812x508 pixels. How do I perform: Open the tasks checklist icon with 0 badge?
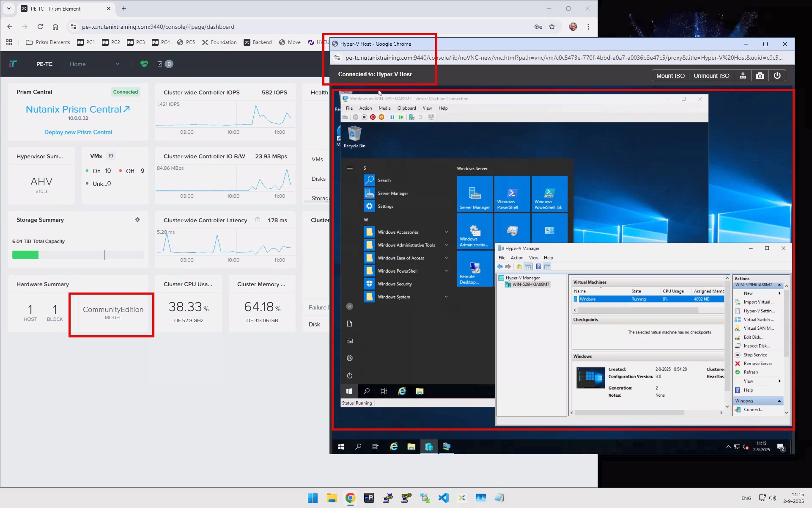pyautogui.click(x=165, y=64)
